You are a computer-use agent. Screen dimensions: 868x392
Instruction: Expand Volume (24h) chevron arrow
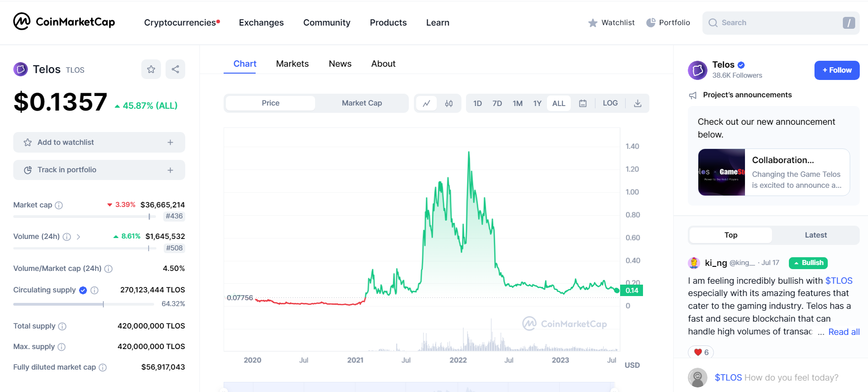pyautogui.click(x=78, y=237)
